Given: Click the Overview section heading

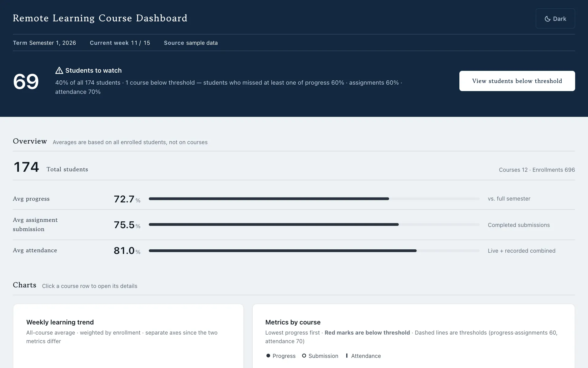Looking at the screenshot, I should [30, 141].
